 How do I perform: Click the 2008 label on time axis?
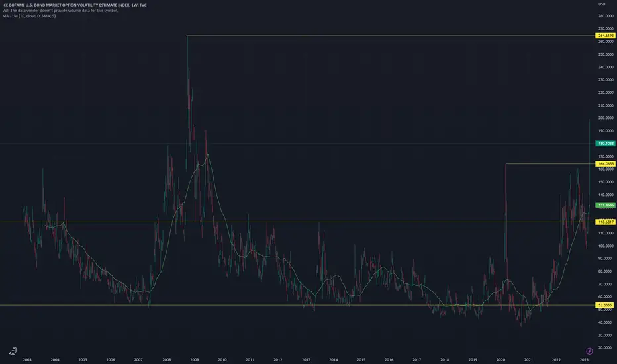[x=166, y=359]
